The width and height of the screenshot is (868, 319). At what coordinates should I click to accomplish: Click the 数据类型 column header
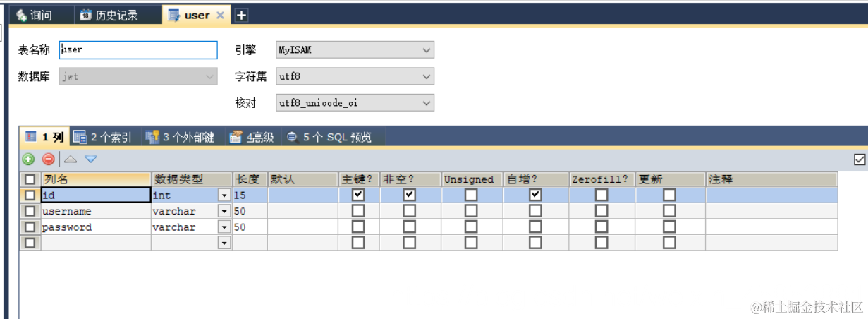tap(191, 179)
